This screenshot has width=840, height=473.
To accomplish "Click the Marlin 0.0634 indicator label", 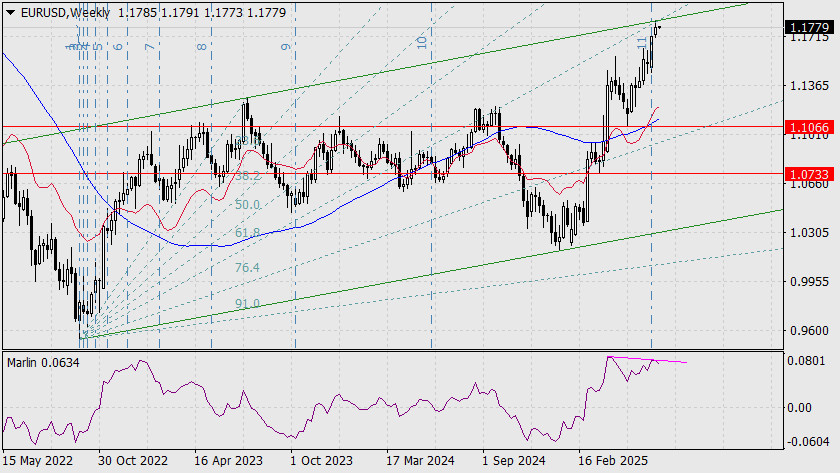I will [43, 363].
